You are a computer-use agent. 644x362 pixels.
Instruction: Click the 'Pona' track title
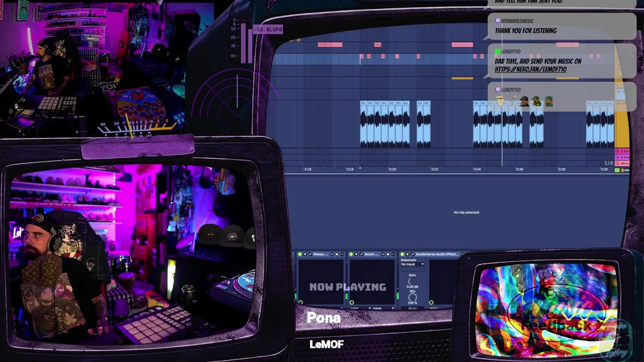(324, 318)
